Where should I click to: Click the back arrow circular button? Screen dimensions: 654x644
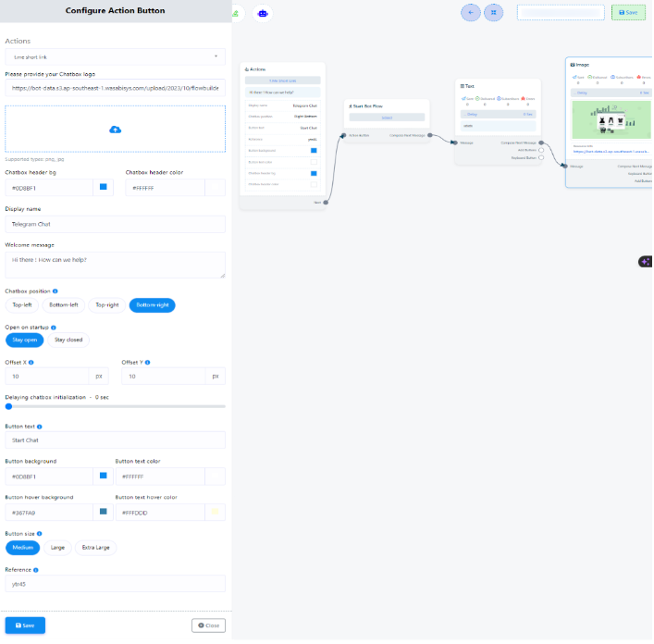tap(471, 13)
